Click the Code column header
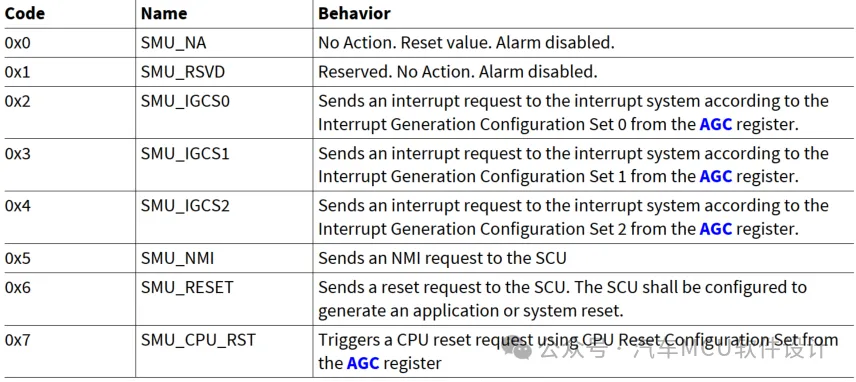 24,14
